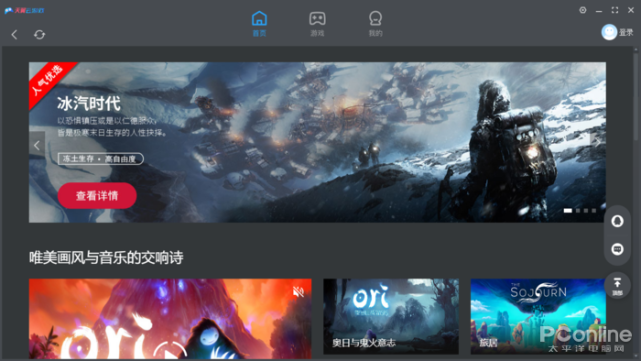Open the feedback chat bubble icon
Screen dimensions: 641x361
(617, 249)
